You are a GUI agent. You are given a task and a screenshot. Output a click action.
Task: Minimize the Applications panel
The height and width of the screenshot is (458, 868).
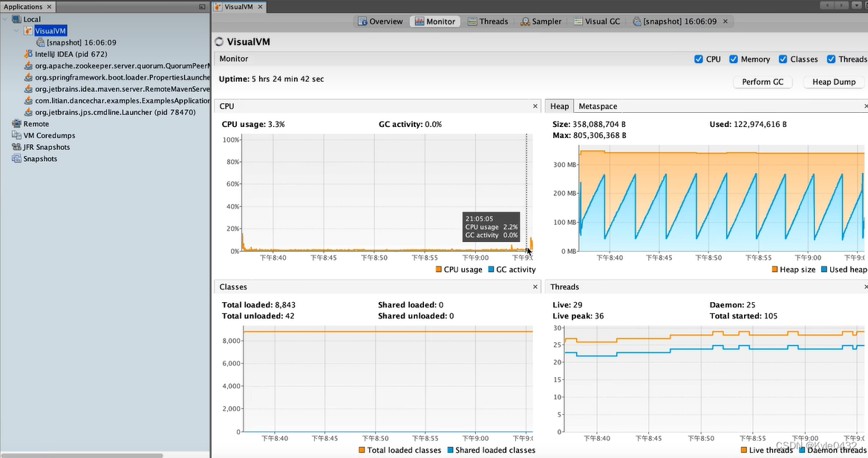202,7
